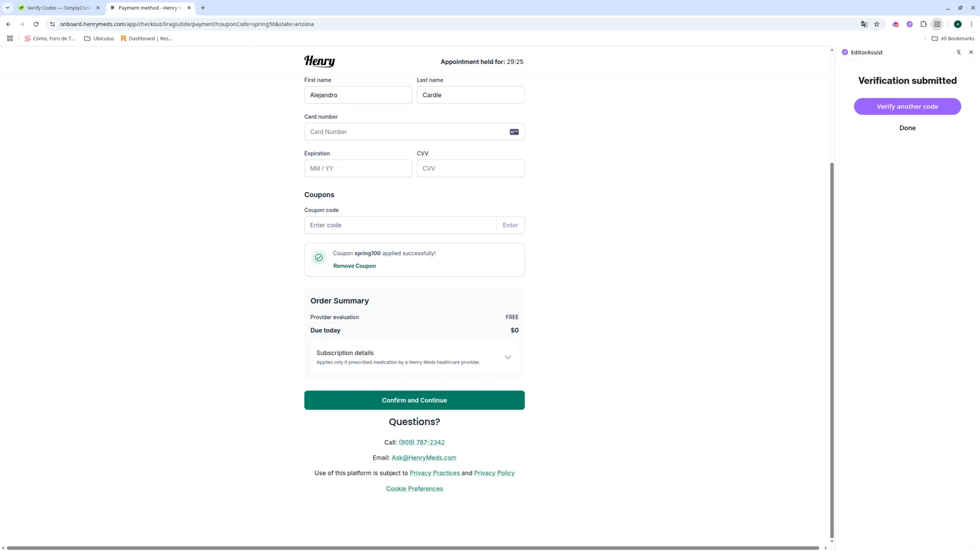Image resolution: width=980 pixels, height=551 pixels.
Task: Call the (909) 787-2342 phone link
Action: tap(421, 443)
